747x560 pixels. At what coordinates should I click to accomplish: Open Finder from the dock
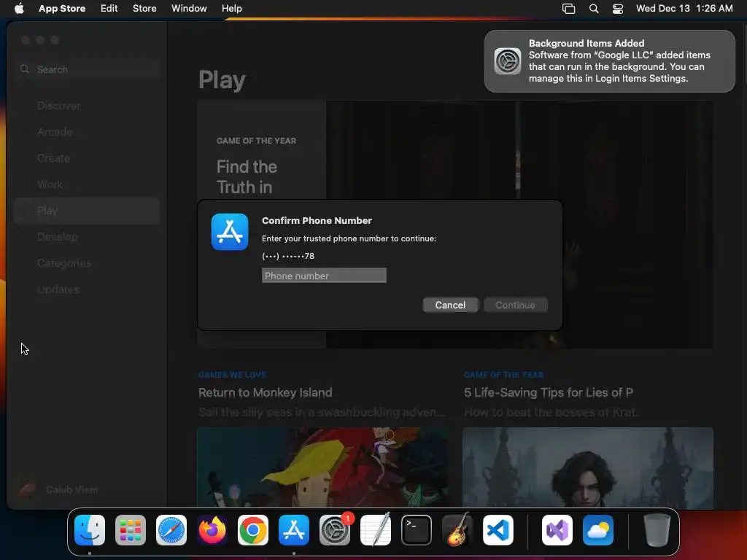coord(90,530)
